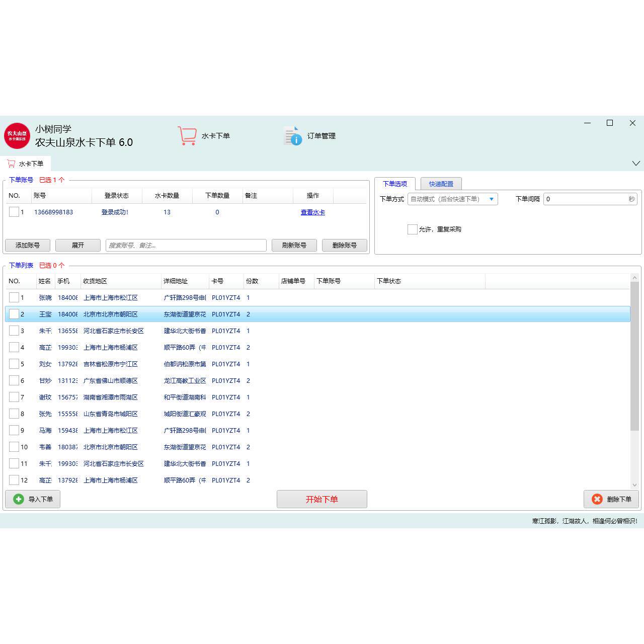
Task: Open the 查看水卡 link
Action: point(313,212)
